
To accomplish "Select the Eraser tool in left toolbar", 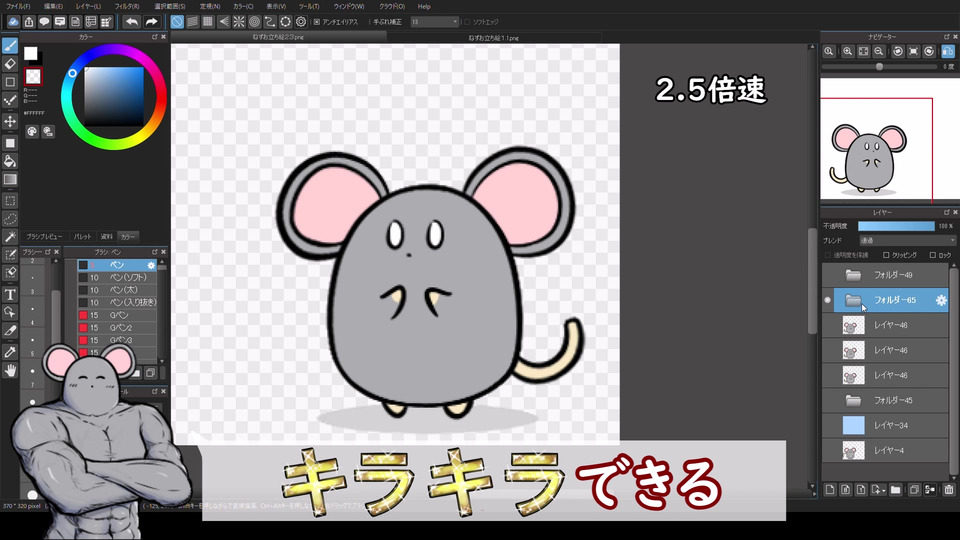I will (10, 64).
